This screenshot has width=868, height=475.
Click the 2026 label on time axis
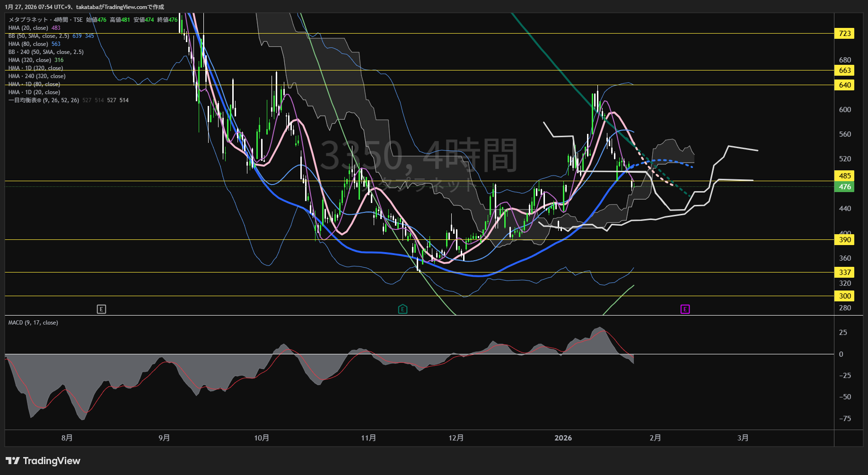(x=563, y=438)
